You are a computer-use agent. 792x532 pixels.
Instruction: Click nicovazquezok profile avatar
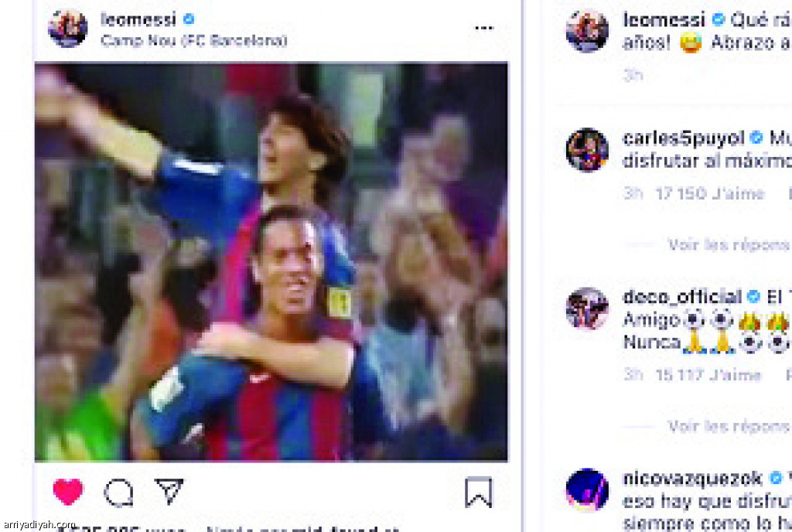tap(587, 489)
